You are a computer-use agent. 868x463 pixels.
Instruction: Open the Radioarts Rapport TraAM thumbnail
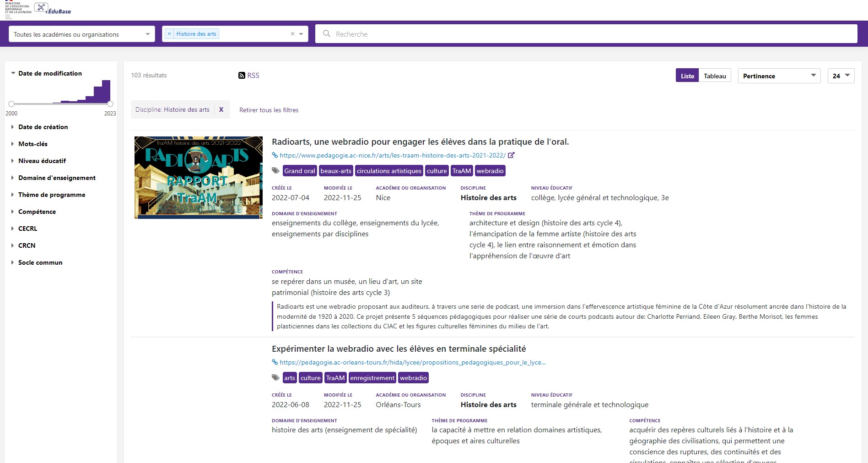point(199,177)
